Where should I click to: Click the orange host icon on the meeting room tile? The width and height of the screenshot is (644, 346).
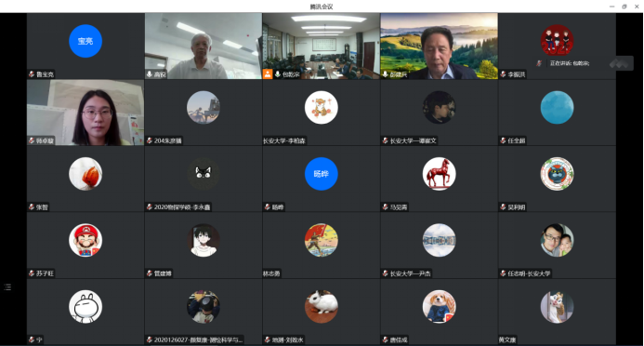pos(268,74)
